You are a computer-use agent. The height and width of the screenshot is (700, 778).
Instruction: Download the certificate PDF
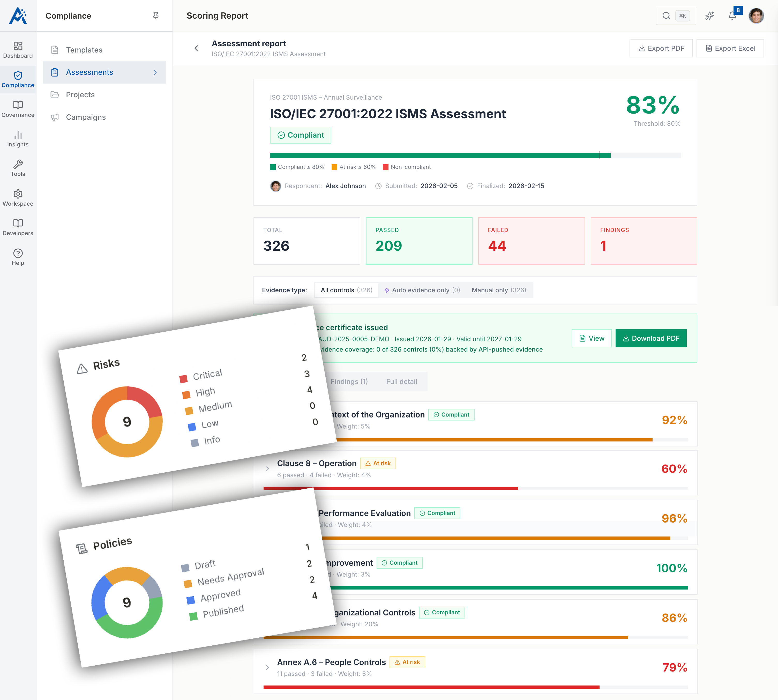[x=651, y=338]
